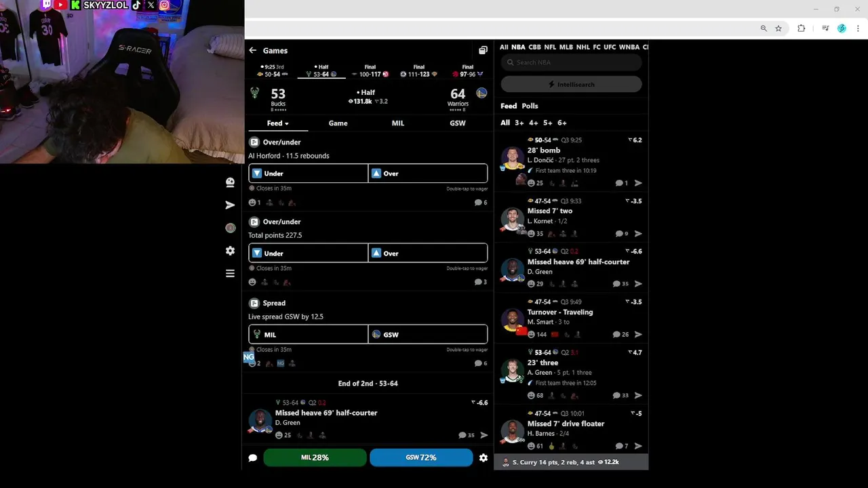React with emoji on Al Horford poll
The image size is (868, 488).
252,203
